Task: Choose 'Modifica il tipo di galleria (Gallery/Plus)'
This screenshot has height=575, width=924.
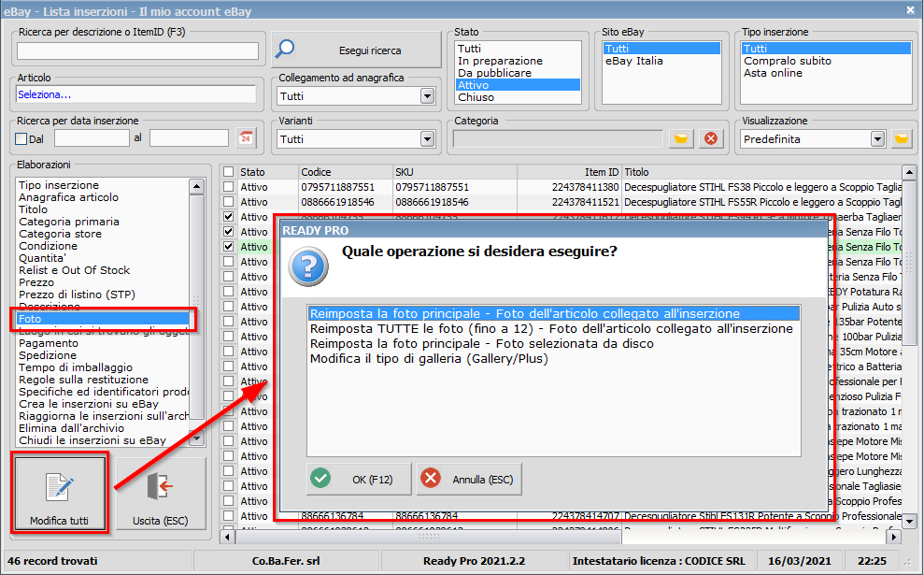Action: click(x=554, y=359)
